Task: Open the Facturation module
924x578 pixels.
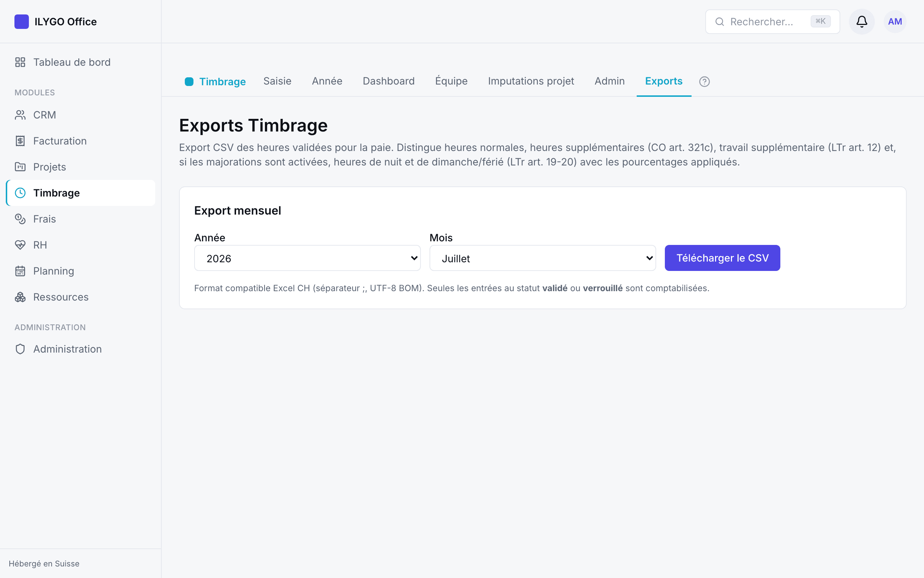Action: (80, 141)
